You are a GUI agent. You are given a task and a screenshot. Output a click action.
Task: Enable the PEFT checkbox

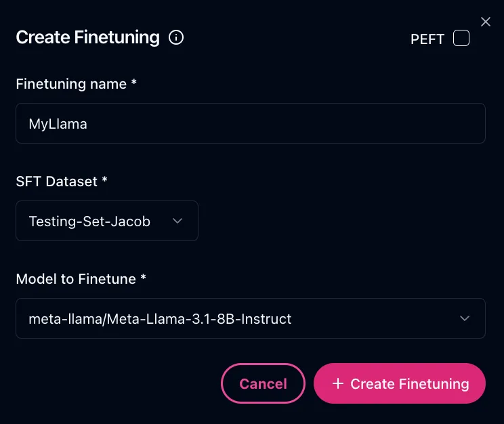click(x=461, y=38)
